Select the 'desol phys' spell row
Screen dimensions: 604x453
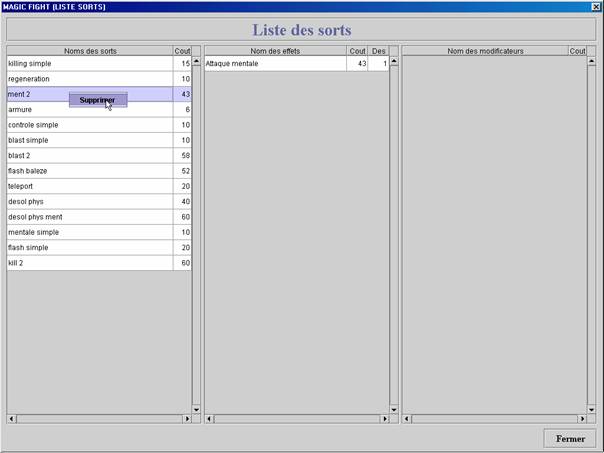coord(99,201)
